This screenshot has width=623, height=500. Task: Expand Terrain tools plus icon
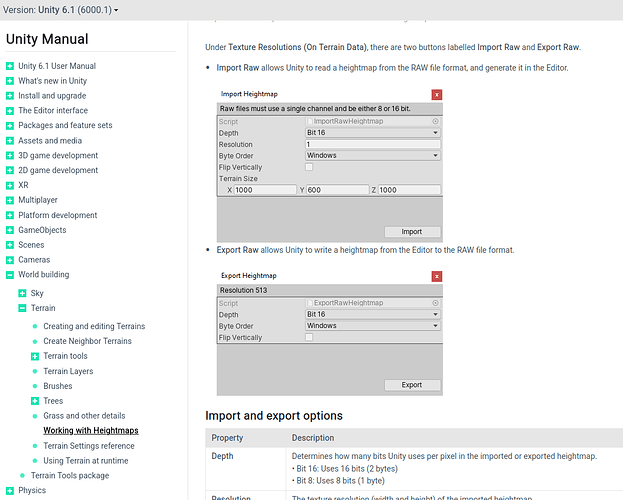pyautogui.click(x=35, y=356)
